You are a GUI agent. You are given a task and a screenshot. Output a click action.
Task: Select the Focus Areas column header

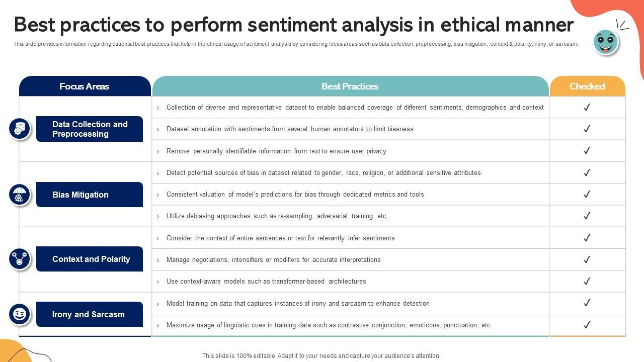[85, 86]
